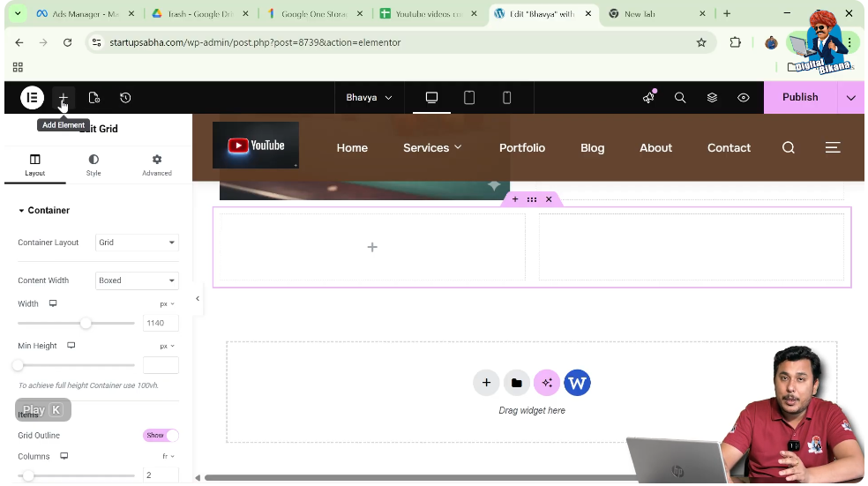Change the Width unit px selector
This screenshot has width=868, height=486.
pos(167,304)
